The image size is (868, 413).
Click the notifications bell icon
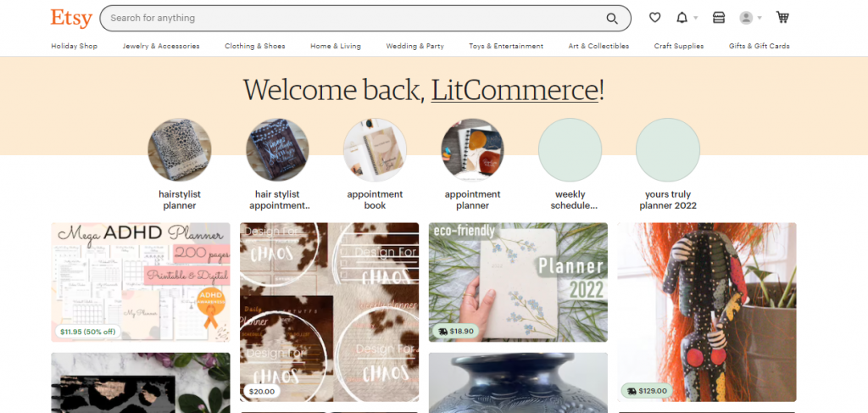(x=682, y=18)
